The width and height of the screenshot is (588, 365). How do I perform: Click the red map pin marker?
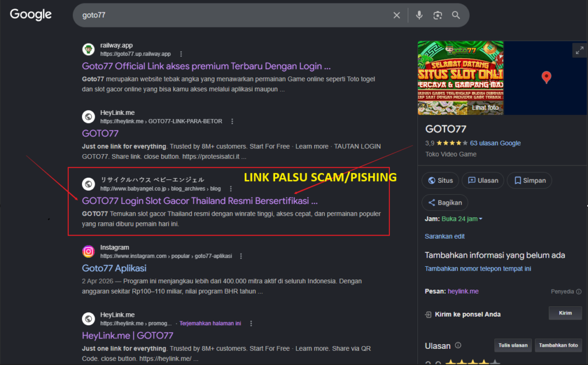pyautogui.click(x=547, y=77)
